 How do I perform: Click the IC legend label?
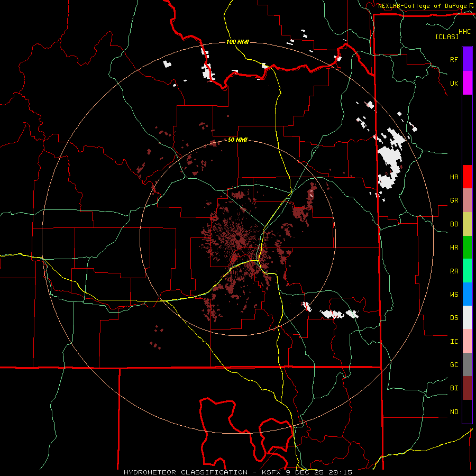coord(454,341)
